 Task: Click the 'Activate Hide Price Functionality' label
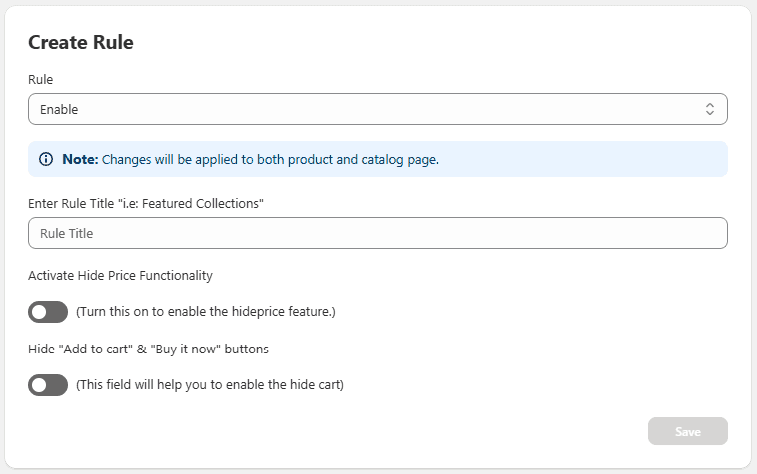click(x=120, y=276)
